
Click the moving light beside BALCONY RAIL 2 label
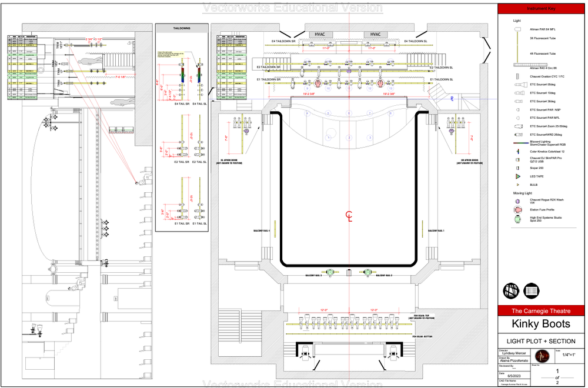368,273
